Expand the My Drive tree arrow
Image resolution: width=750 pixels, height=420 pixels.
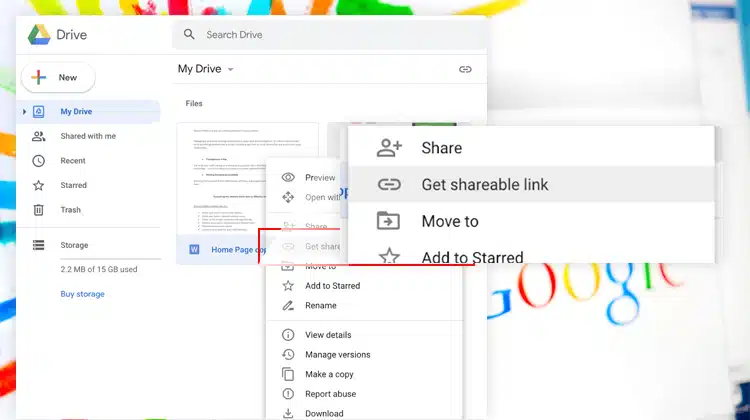(24, 111)
